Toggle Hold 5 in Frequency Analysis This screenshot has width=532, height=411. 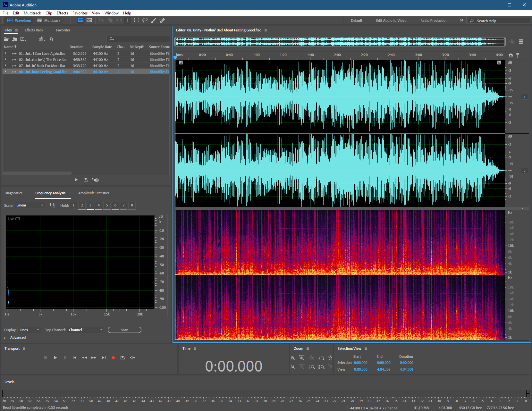point(107,205)
